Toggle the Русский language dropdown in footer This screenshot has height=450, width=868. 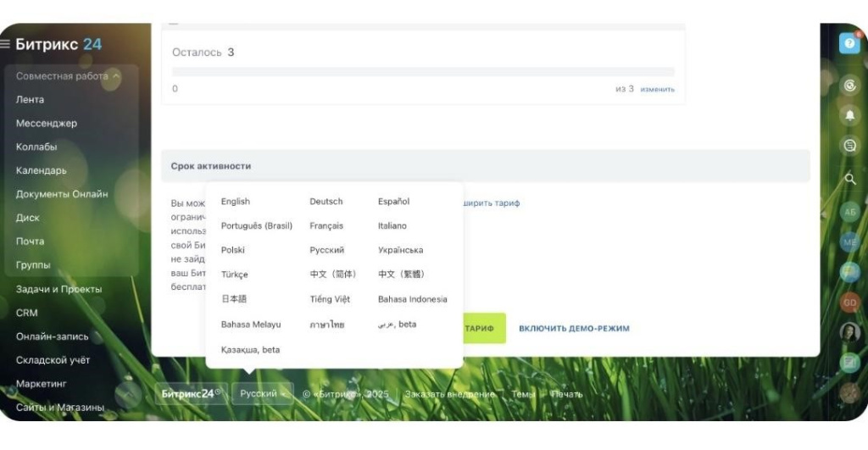click(263, 393)
